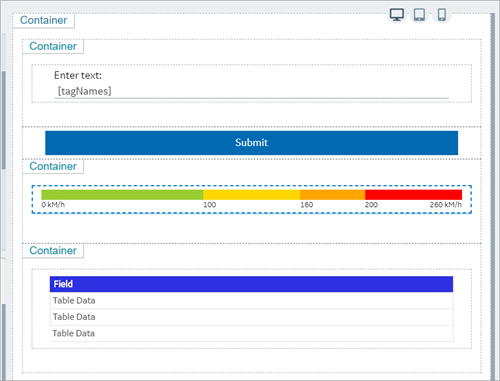Select the second Table Data row
500x381 pixels.
[251, 317]
